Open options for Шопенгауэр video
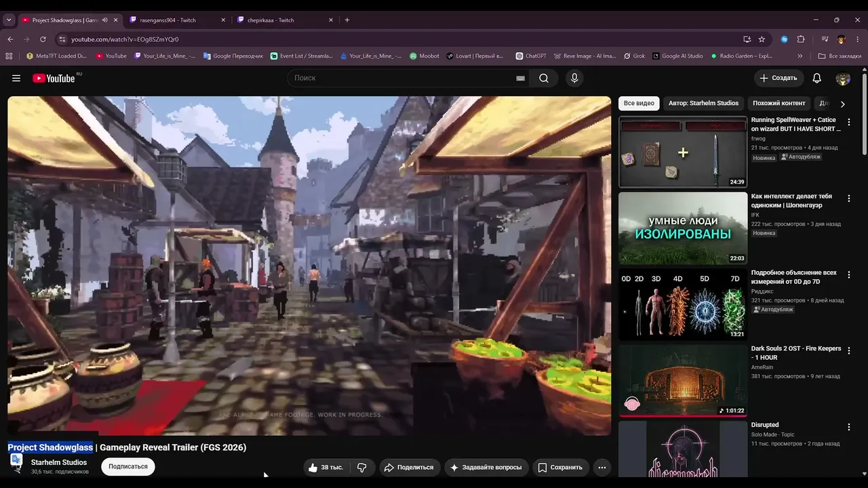Image resolution: width=868 pixels, height=488 pixels. 848,199
